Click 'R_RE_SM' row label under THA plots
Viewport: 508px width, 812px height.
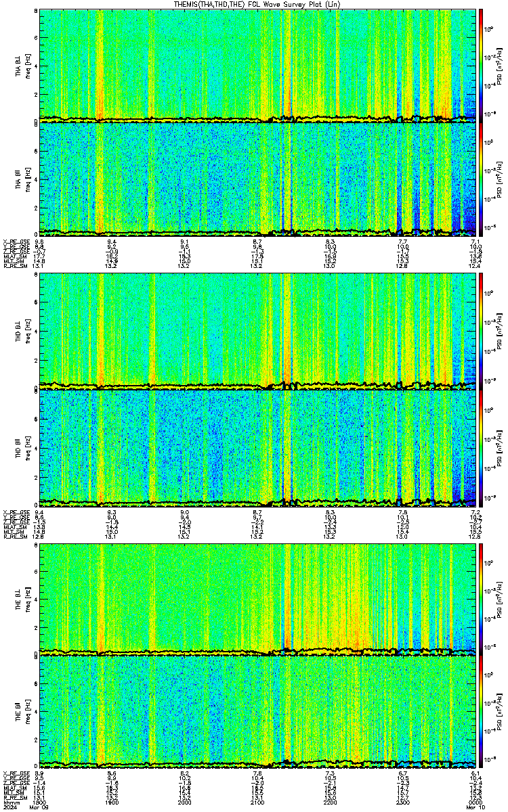(16, 265)
